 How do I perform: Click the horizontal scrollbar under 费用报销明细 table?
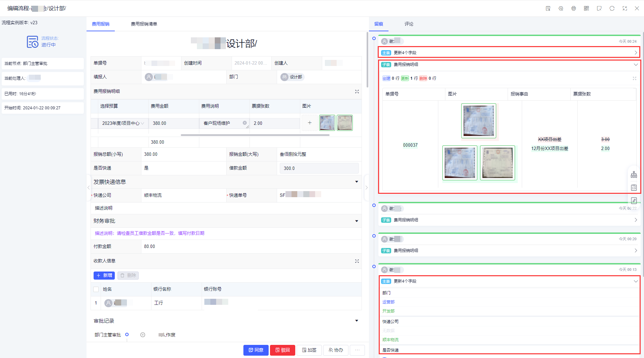(255, 135)
